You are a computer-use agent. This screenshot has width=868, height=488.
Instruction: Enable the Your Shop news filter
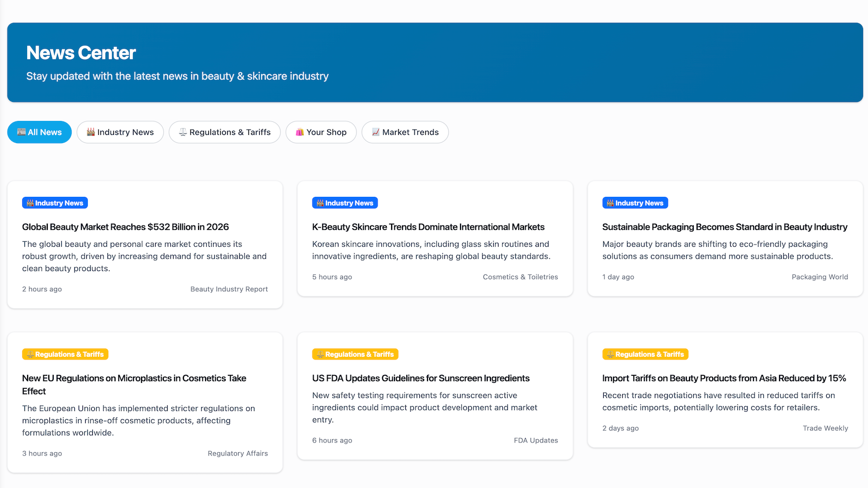coord(321,132)
